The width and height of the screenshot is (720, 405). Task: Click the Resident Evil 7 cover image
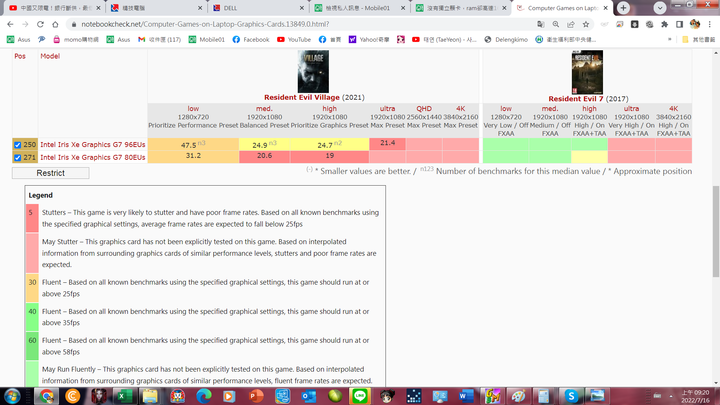[x=587, y=72]
